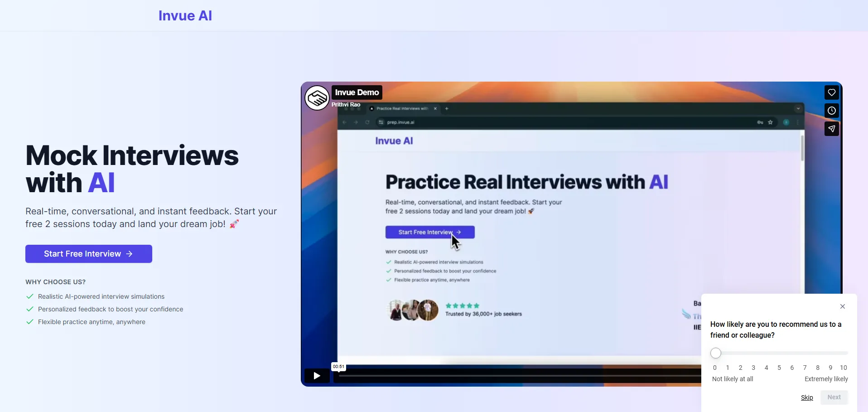Click the arrow icon in Start Free Interview
Image resolution: width=868 pixels, height=412 pixels.
tap(130, 254)
